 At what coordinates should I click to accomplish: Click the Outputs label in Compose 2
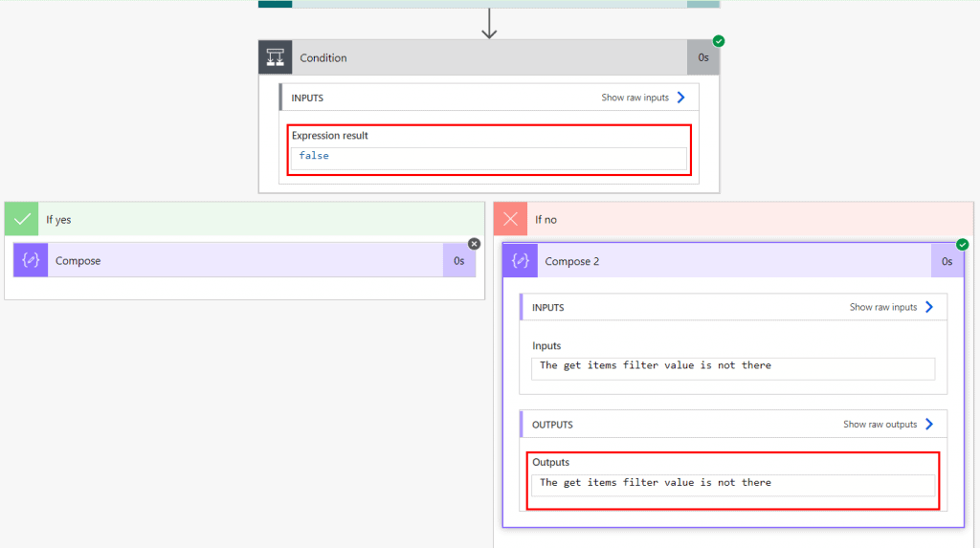coord(550,462)
